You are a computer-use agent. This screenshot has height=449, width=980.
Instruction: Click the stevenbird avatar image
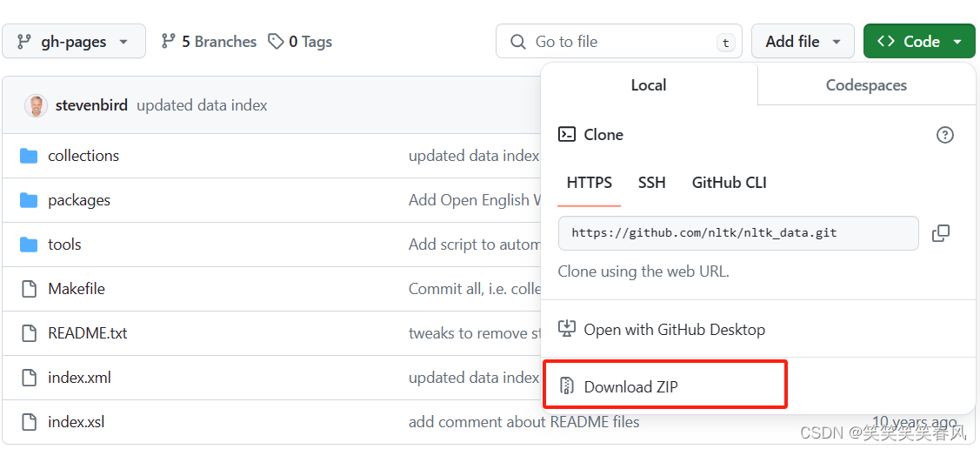tap(36, 105)
